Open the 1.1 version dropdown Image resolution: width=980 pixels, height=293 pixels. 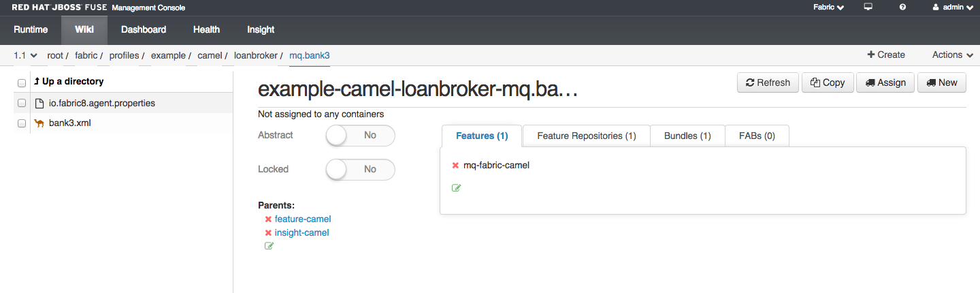point(25,55)
